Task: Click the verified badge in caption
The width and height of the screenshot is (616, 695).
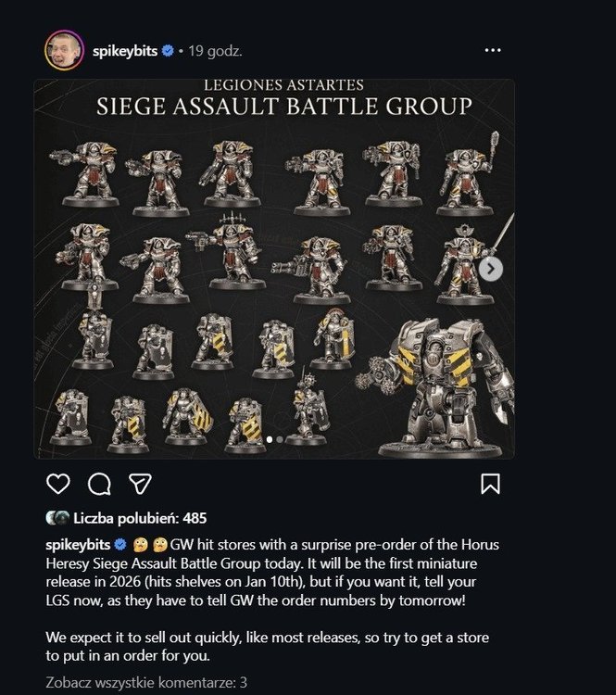Action: (120, 544)
